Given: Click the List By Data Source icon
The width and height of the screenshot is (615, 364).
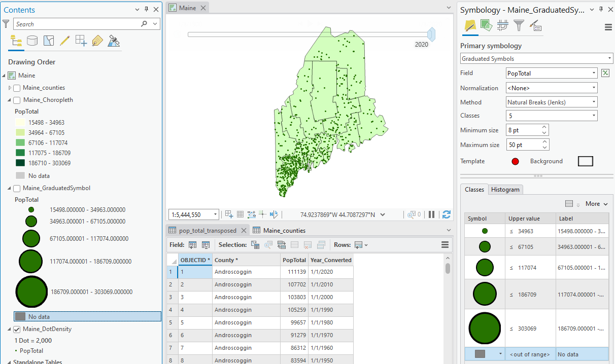Looking at the screenshot, I should point(32,41).
